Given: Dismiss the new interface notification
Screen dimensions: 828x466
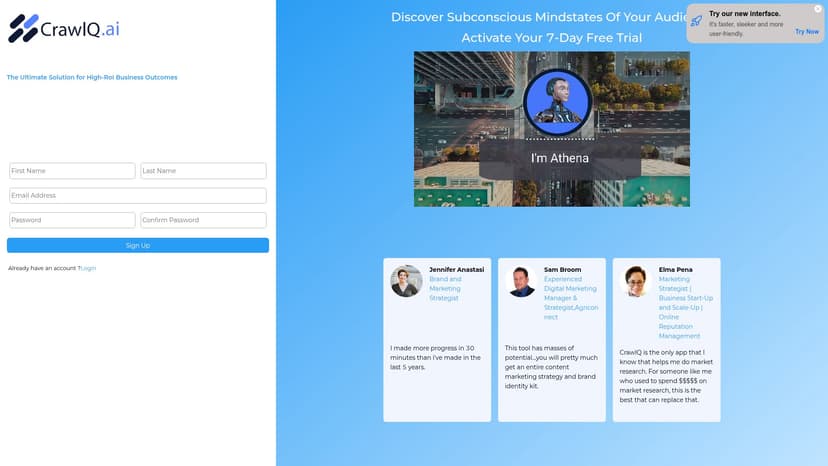Looking at the screenshot, I should [818, 9].
